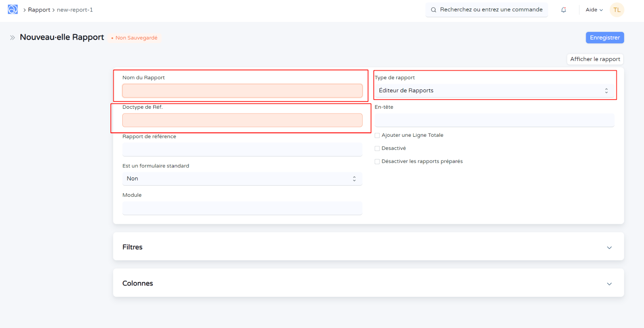Image resolution: width=644 pixels, height=328 pixels.
Task: Expand the Filtres section
Action: point(368,247)
